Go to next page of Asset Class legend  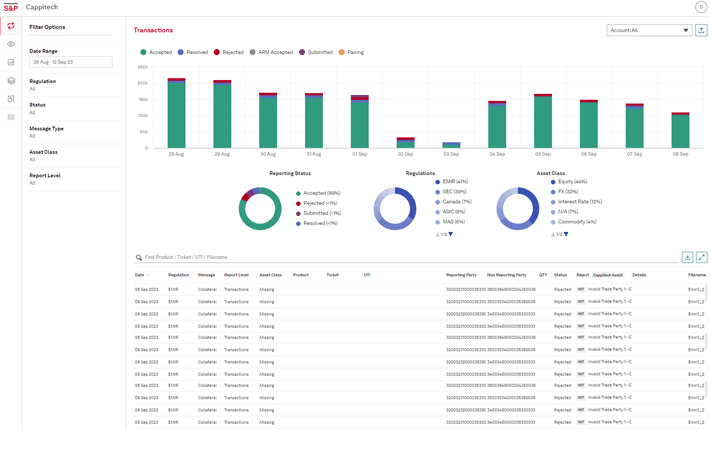pos(566,234)
